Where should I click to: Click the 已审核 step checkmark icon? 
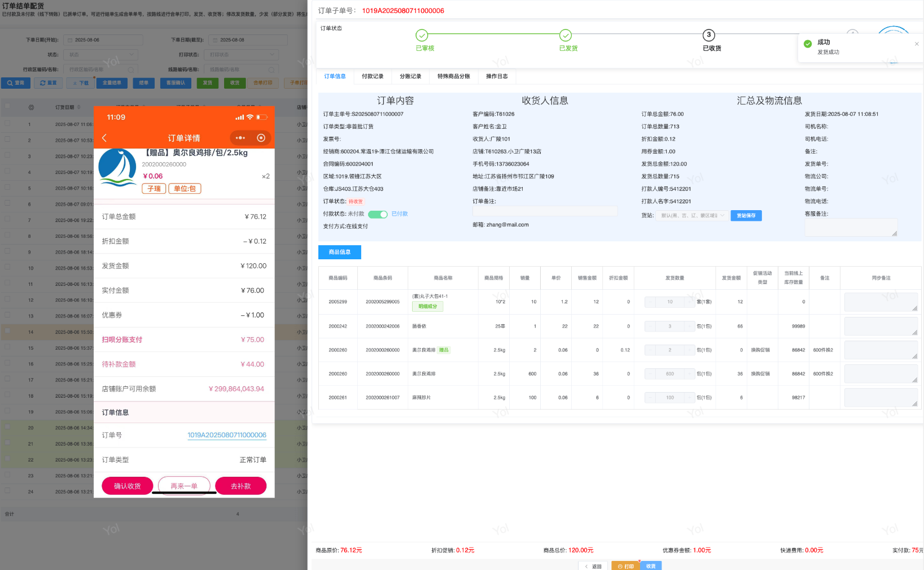click(422, 35)
